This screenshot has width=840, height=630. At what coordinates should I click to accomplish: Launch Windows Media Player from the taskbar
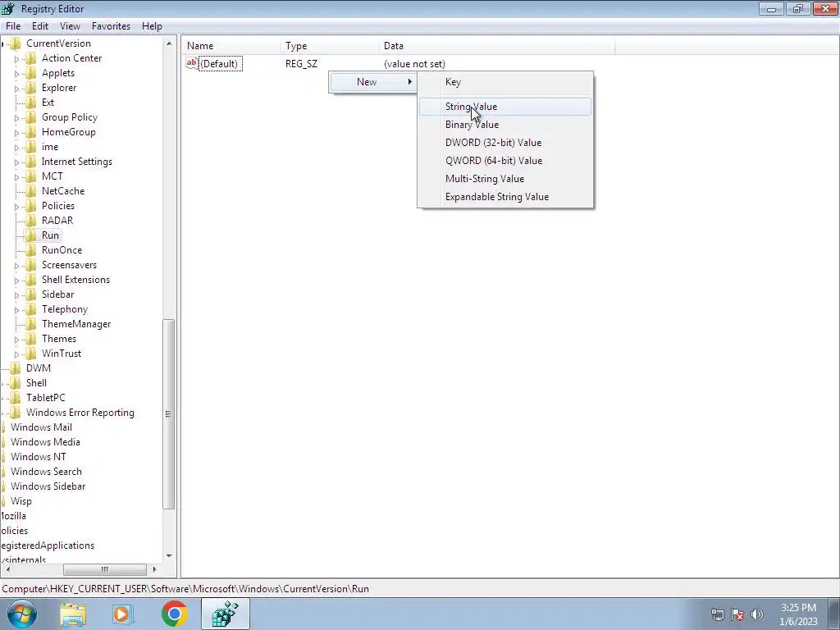[x=122, y=614]
